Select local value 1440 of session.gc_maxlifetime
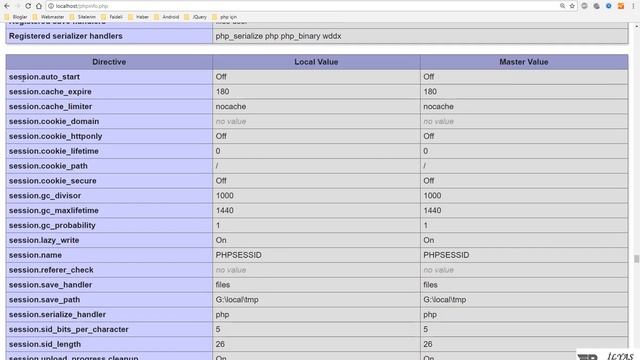This screenshot has width=640, height=360. click(x=225, y=211)
